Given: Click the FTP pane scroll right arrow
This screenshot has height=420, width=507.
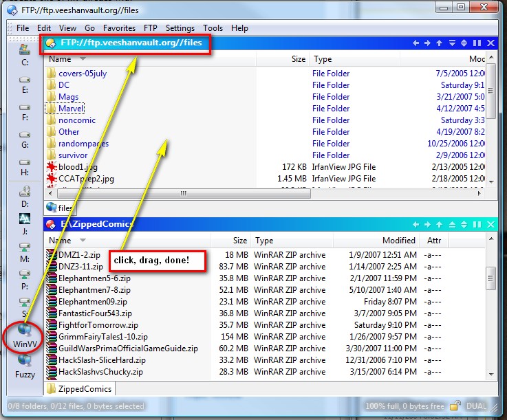Looking at the screenshot, I should pyautogui.click(x=479, y=193).
